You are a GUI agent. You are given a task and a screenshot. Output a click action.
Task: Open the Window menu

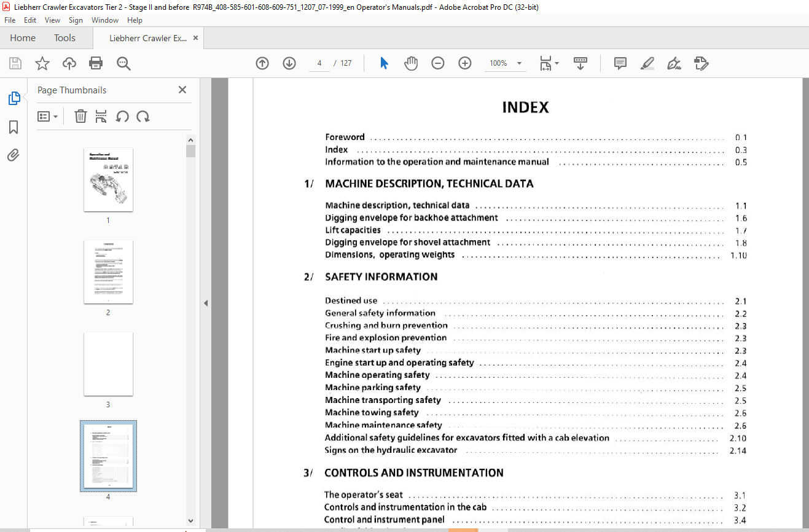(105, 20)
